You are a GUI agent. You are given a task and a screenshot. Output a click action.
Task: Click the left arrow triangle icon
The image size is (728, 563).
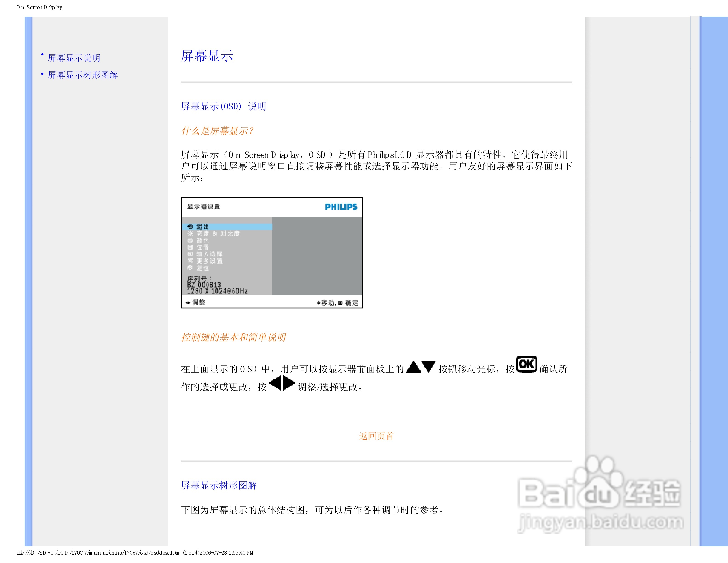click(x=275, y=383)
